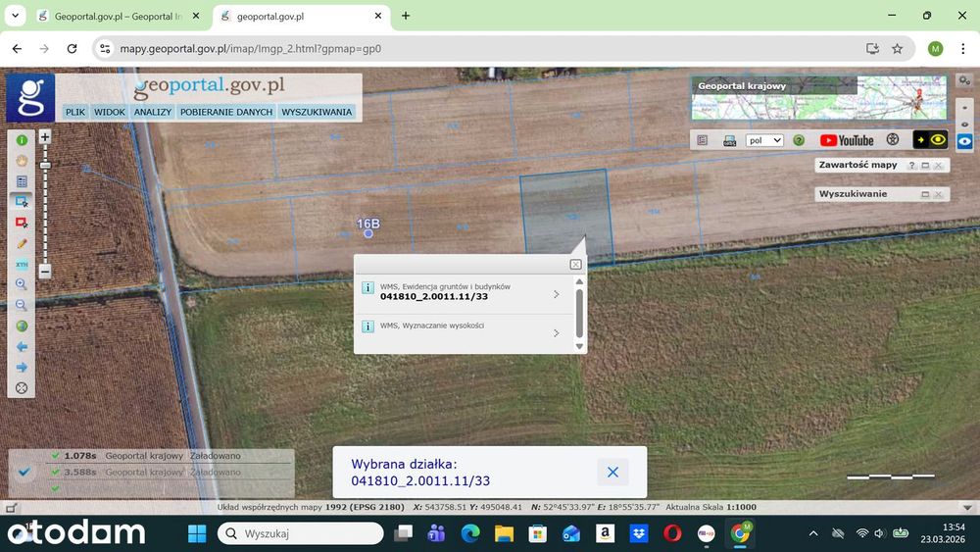980x552 pixels.
Task: Click the Geoportal krajowy overview map
Action: point(818,98)
